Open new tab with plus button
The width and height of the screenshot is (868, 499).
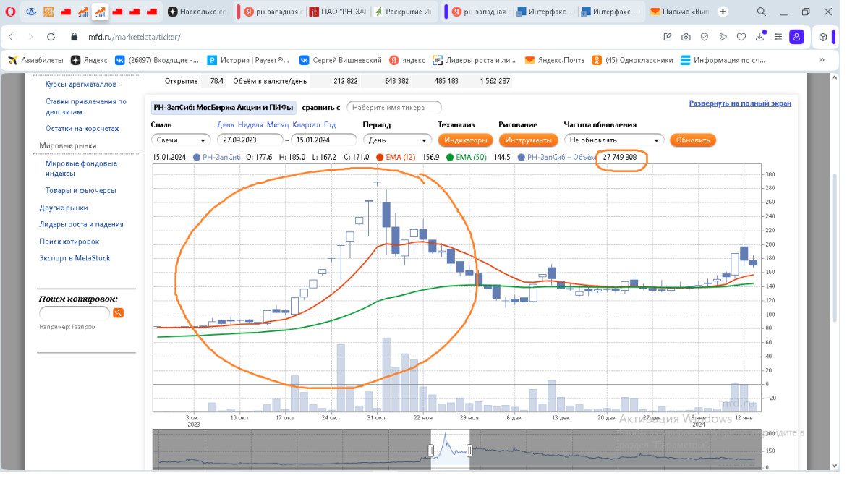click(723, 12)
